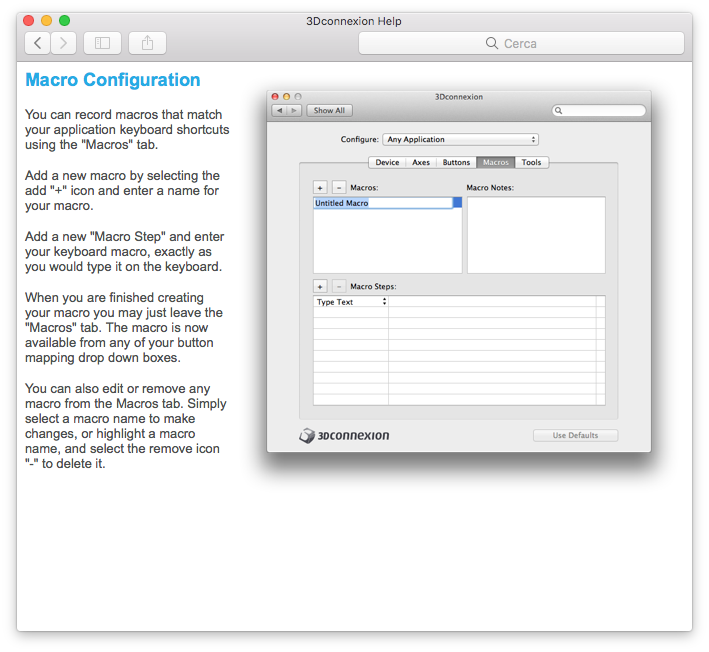
Task: Open the Configure Any Application dropdown
Action: [460, 139]
